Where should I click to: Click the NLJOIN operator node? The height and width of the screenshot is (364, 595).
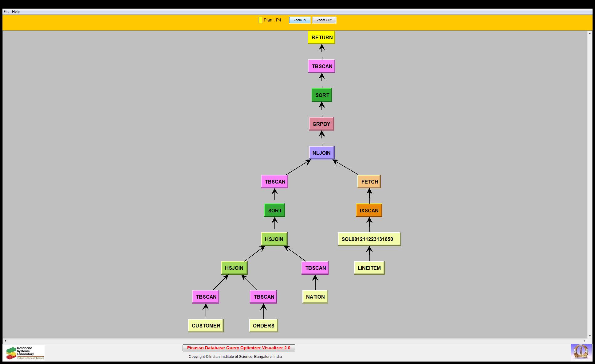[321, 153]
